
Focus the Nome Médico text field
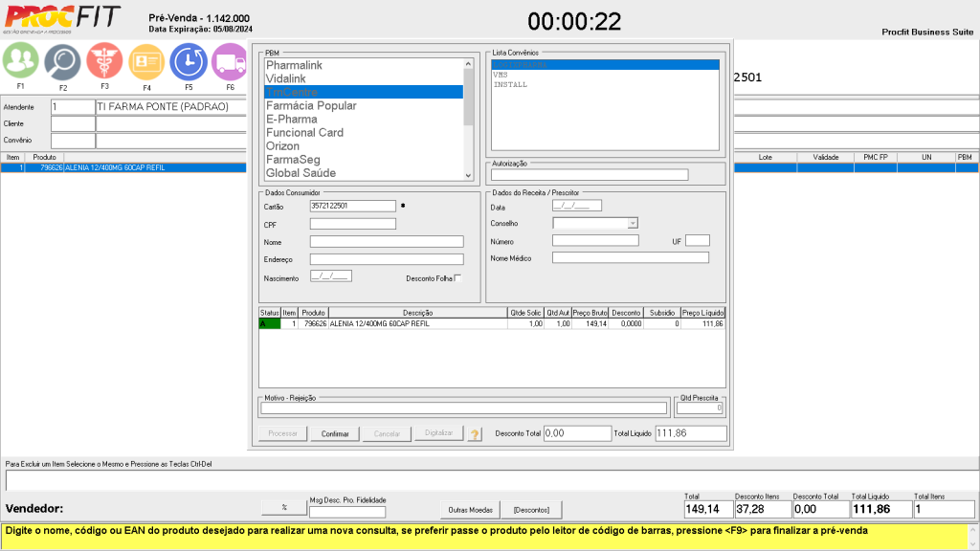point(630,257)
